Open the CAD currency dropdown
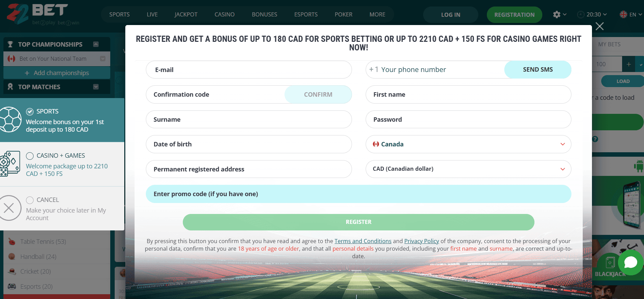Viewport: 644px width, 299px height. [468, 169]
